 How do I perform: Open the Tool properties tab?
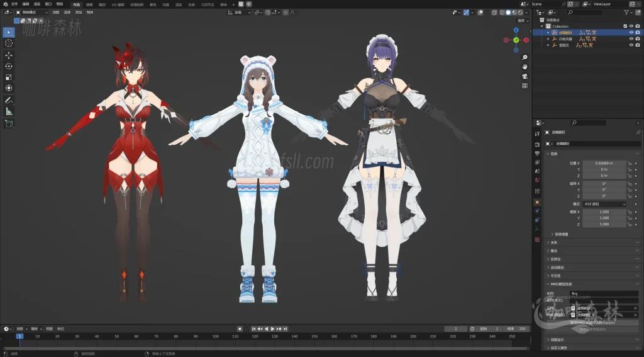537,133
